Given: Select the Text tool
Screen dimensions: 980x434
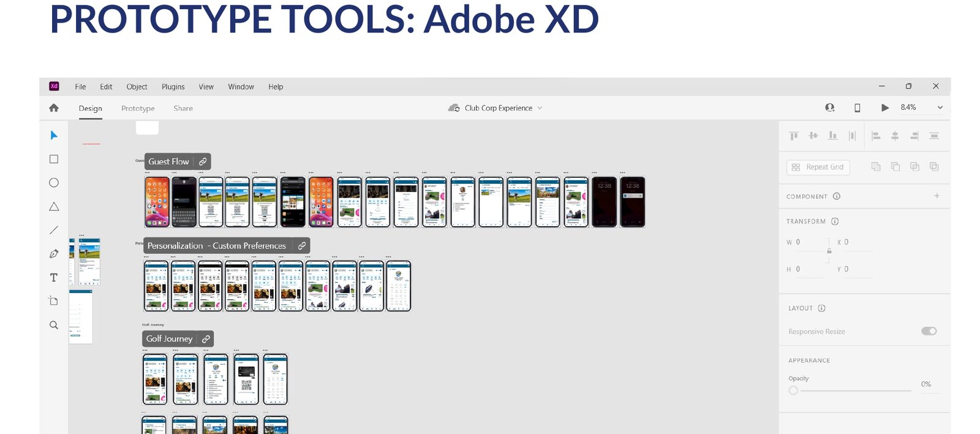Looking at the screenshot, I should click(54, 278).
